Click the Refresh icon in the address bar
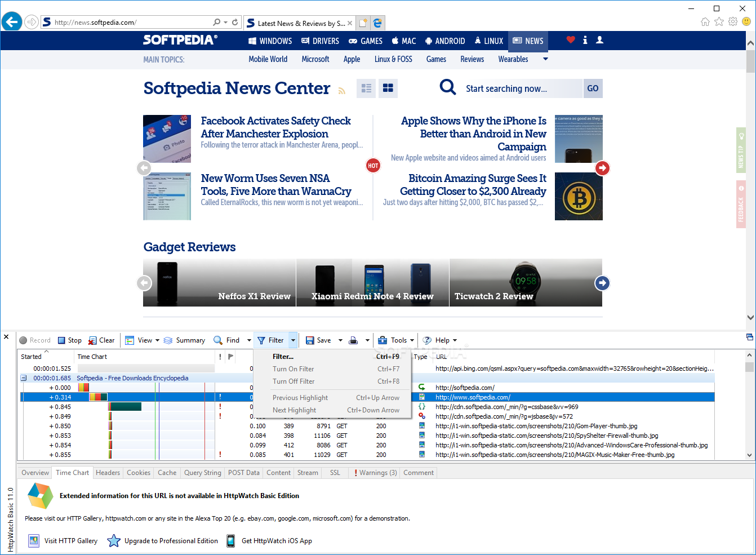 tap(235, 22)
